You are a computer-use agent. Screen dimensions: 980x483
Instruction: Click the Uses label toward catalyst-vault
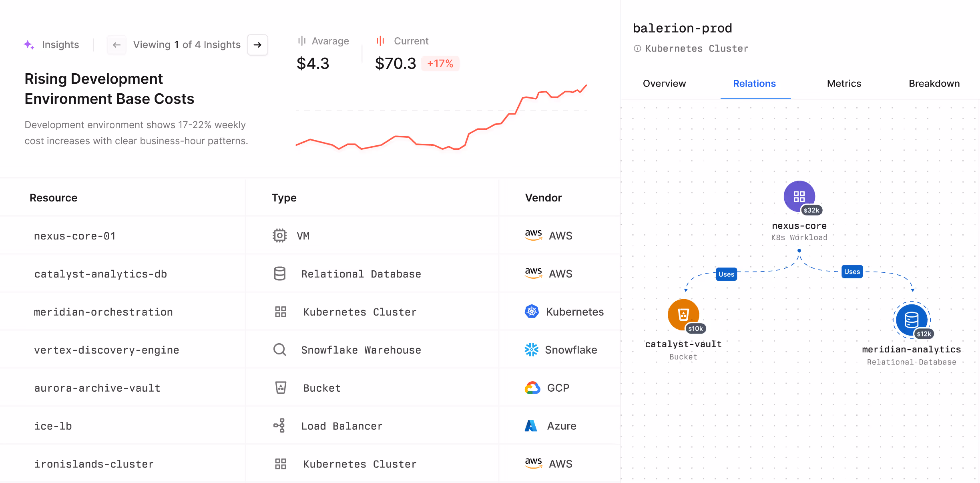click(726, 274)
